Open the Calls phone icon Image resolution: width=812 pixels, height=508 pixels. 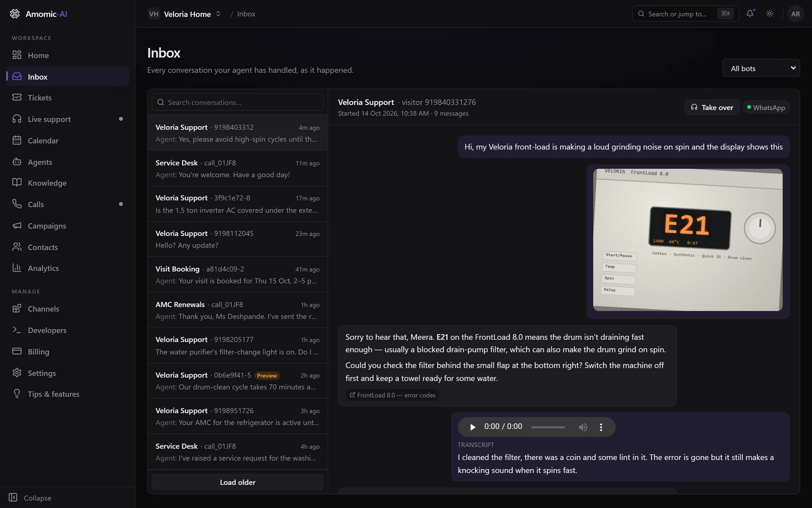coord(17,204)
